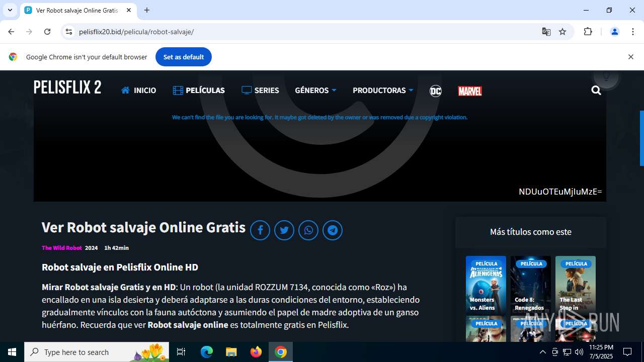The width and height of the screenshot is (644, 362).
Task: Click the address bar URL
Action: point(136,32)
